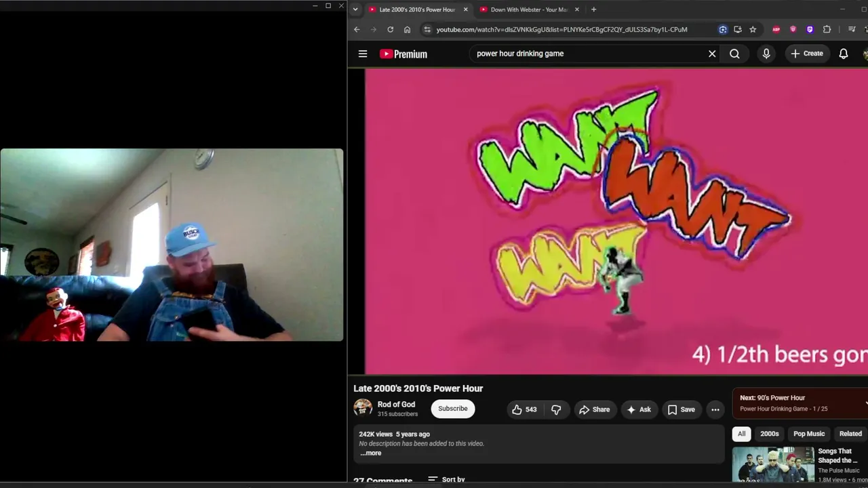The height and width of the screenshot is (488, 868).
Task: Open Songs That Shaped the... video thumbnail
Action: [x=773, y=464]
